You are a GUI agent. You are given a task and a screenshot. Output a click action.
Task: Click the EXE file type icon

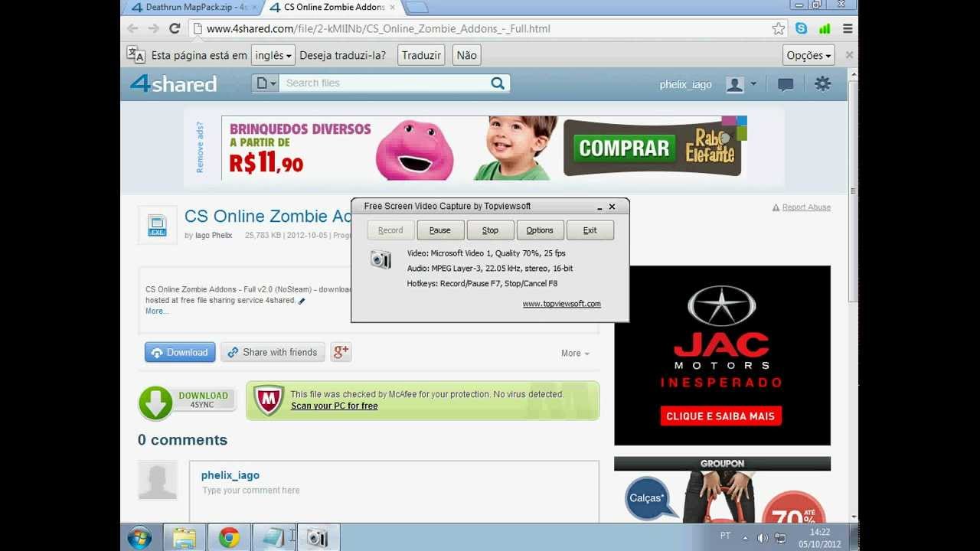(157, 226)
